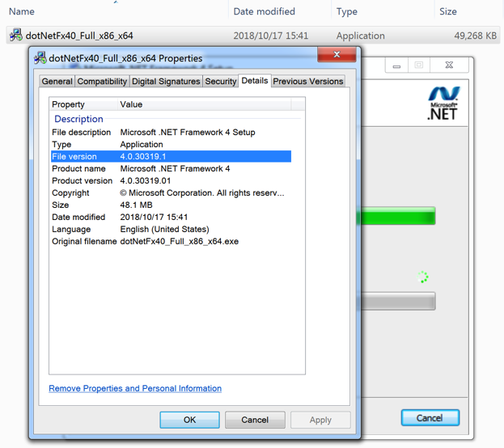This screenshot has height=448, width=504.
Task: Click OK in the Properties dialog
Action: click(189, 420)
